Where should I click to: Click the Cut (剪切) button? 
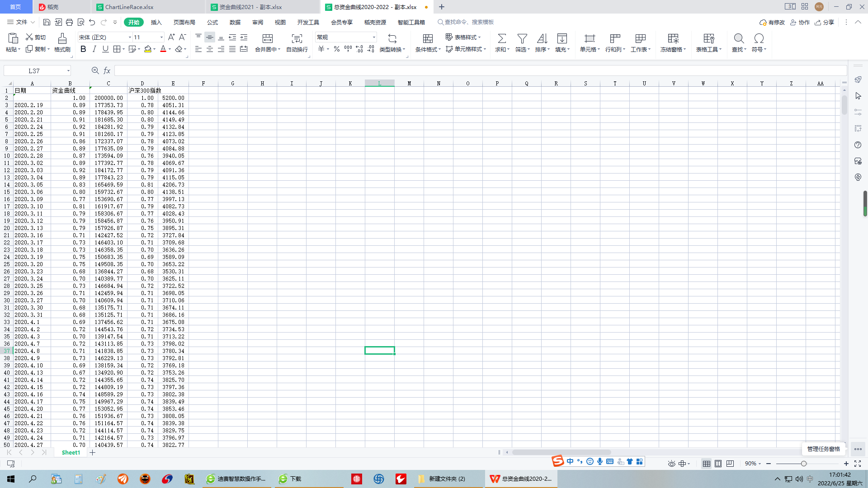click(x=36, y=37)
